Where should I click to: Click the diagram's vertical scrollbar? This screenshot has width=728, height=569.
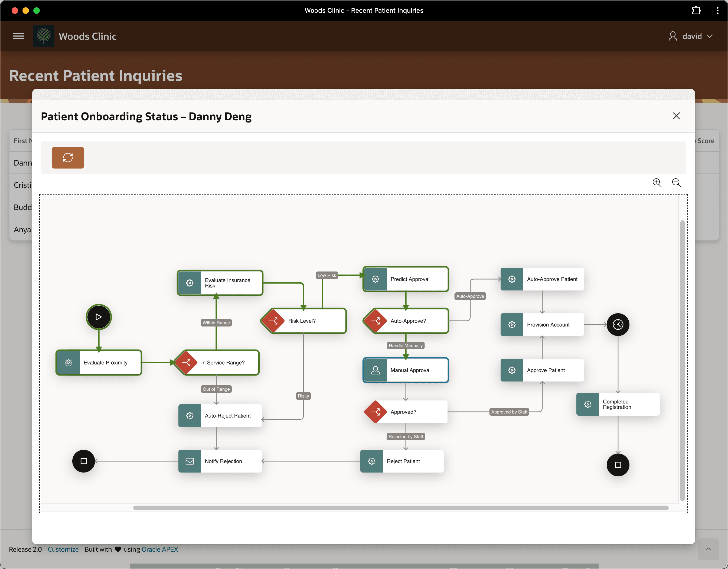click(x=682, y=361)
